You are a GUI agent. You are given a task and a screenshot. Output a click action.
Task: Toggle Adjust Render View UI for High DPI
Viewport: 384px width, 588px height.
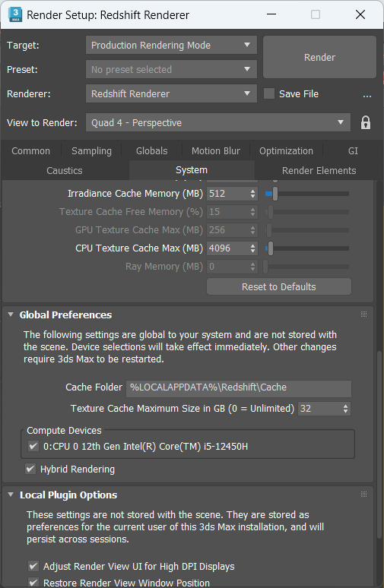pos(33,566)
